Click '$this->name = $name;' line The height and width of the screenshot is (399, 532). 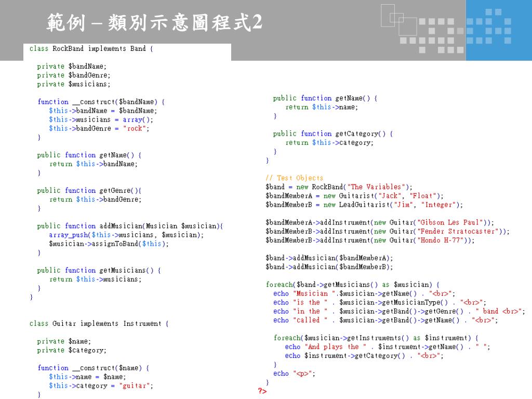point(87,377)
